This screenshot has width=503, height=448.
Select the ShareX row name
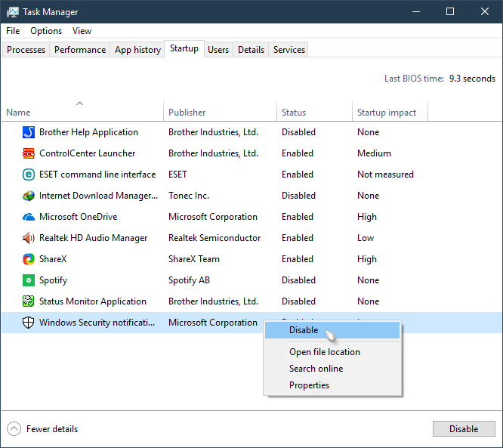click(53, 259)
